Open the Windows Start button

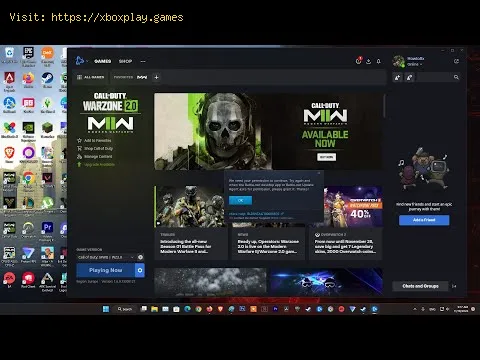106,309
